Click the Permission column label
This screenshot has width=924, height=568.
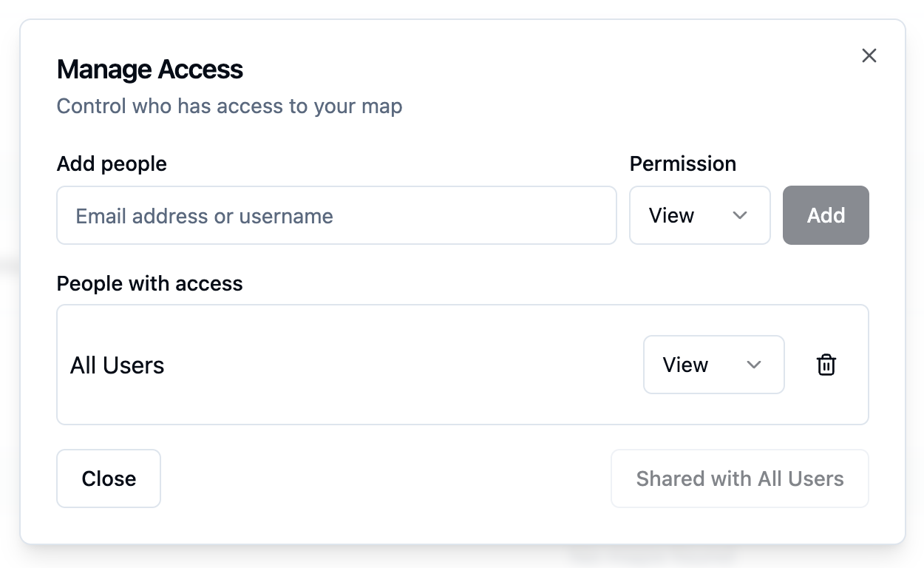pyautogui.click(x=682, y=163)
